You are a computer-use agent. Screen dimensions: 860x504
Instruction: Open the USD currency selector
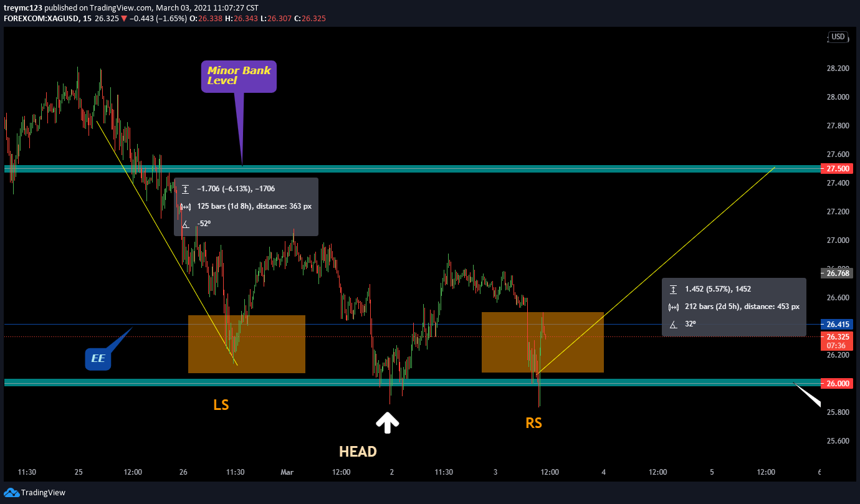click(x=838, y=37)
